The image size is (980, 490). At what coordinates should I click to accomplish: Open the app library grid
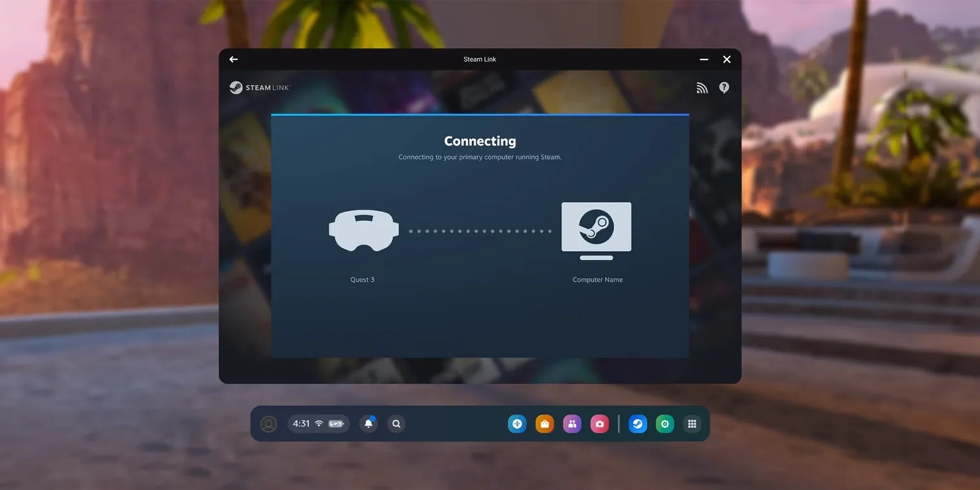692,424
